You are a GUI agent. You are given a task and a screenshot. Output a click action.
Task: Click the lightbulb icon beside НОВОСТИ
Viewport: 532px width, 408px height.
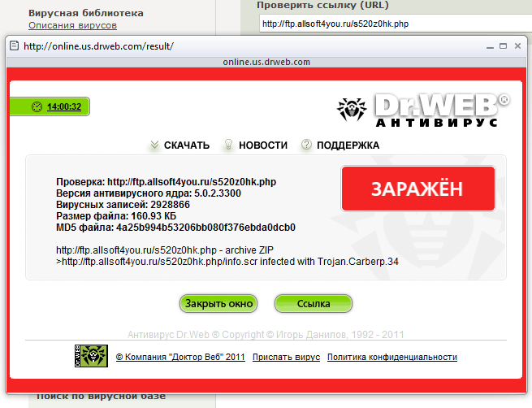pos(228,145)
